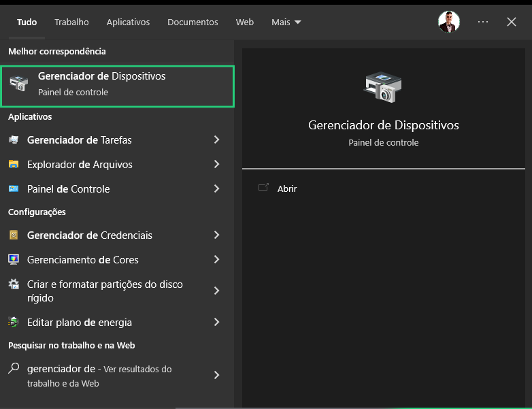Image resolution: width=532 pixels, height=409 pixels.
Task: Open Gerenciador de Dispositivos best match result
Action: pyautogui.click(x=118, y=86)
